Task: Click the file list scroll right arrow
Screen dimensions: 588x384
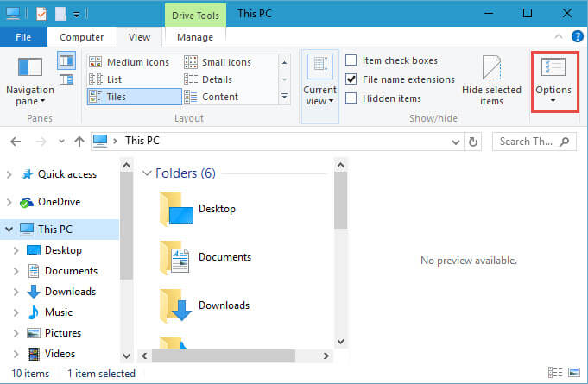Action: [x=326, y=356]
